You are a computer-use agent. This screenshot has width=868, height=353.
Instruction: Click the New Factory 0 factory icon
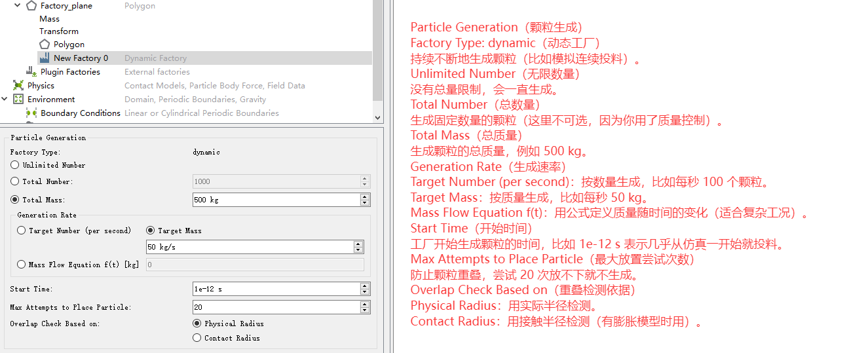pyautogui.click(x=45, y=58)
